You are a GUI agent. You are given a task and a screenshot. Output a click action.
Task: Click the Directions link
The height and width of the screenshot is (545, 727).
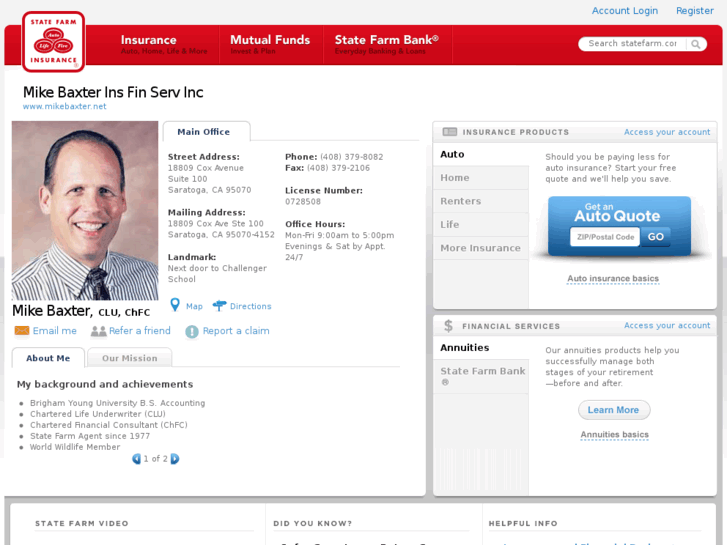point(251,306)
